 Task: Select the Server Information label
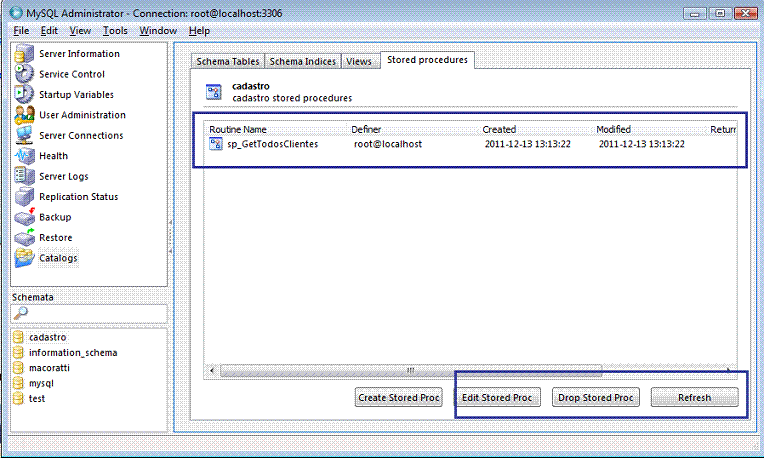click(79, 54)
